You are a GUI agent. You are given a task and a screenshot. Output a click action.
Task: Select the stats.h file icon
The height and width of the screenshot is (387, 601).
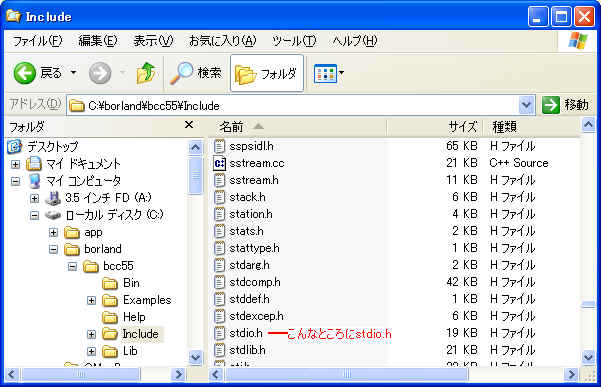pos(219,231)
